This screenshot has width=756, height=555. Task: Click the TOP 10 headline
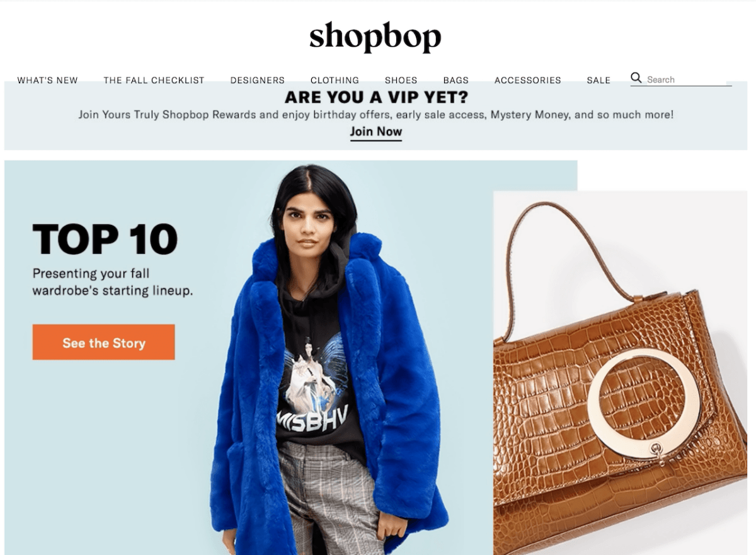point(105,239)
